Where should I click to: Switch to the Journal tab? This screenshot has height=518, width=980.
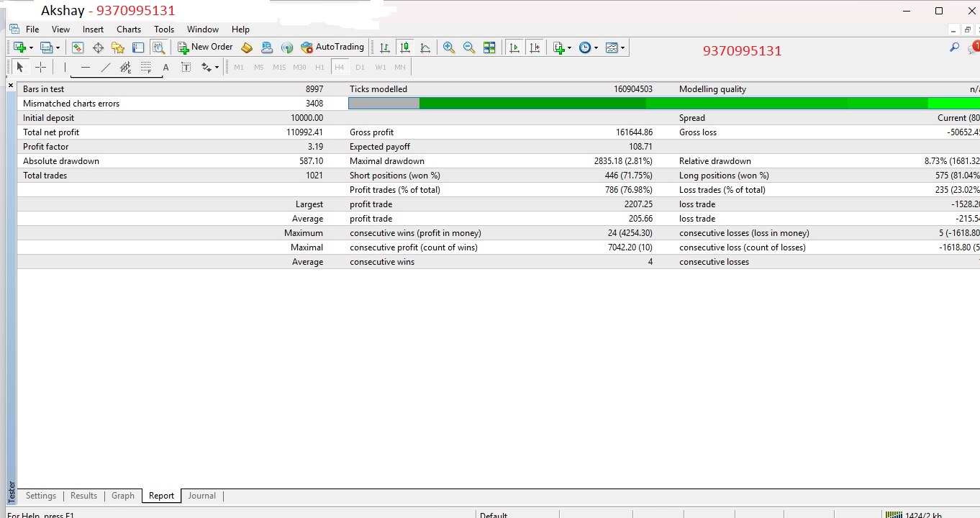point(201,496)
